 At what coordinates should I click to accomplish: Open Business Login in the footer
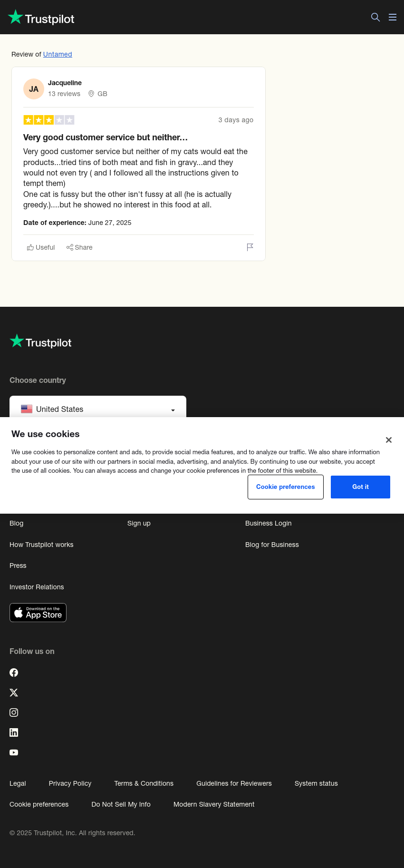[x=269, y=523]
